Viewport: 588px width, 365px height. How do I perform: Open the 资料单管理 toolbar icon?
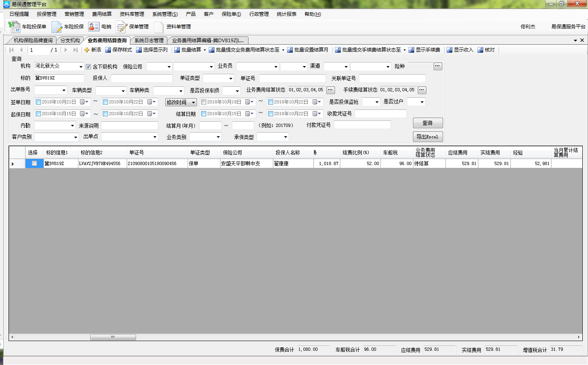point(159,27)
